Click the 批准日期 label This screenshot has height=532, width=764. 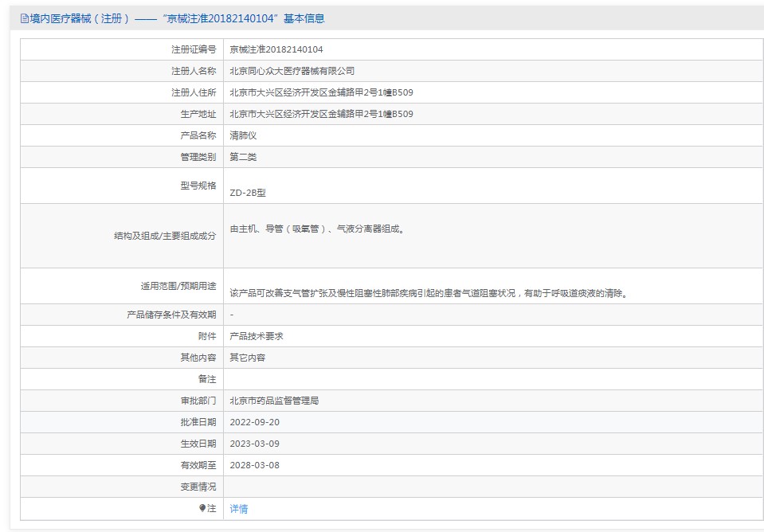pos(198,422)
